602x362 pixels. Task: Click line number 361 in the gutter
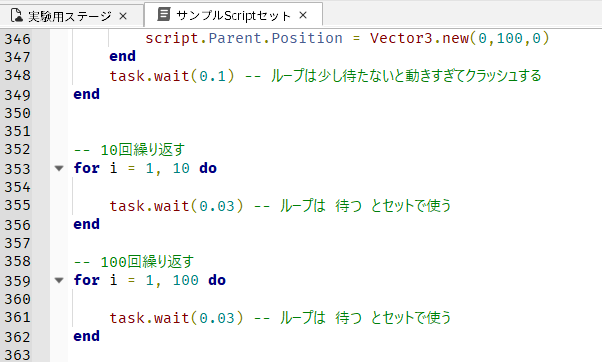tap(17, 317)
